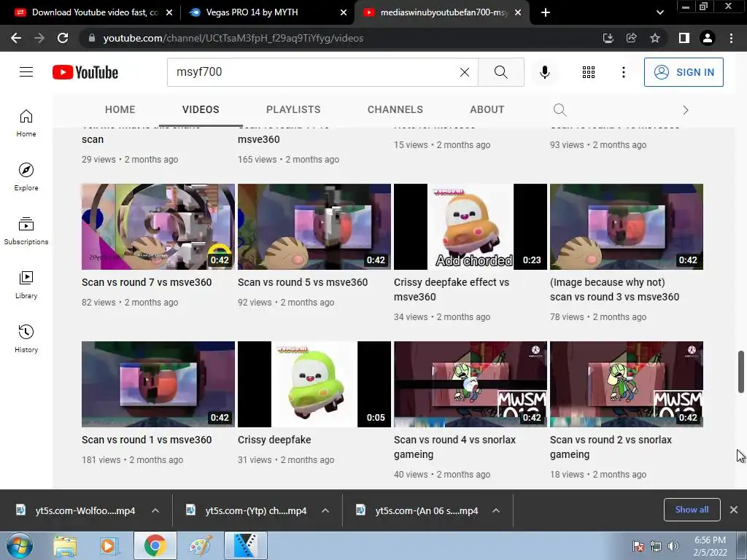
Task: Open the YouTube guide hamburger menu
Action: [26, 72]
